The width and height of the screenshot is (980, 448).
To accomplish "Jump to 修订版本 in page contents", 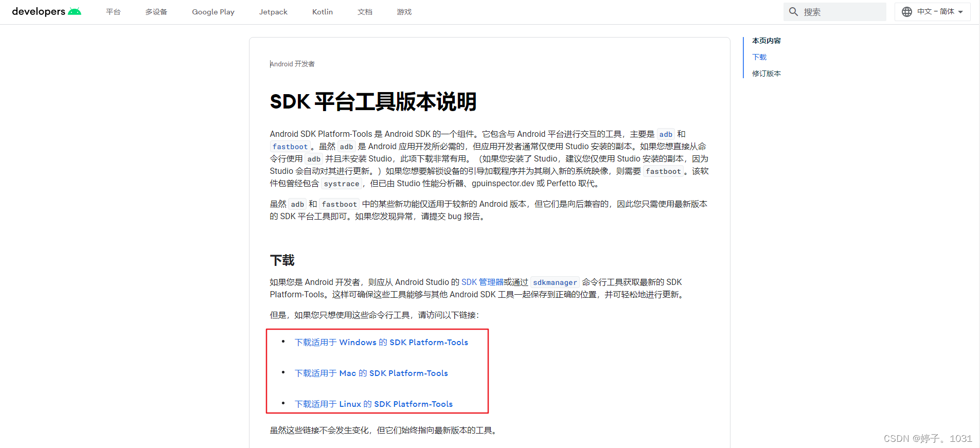I will pyautogui.click(x=767, y=74).
